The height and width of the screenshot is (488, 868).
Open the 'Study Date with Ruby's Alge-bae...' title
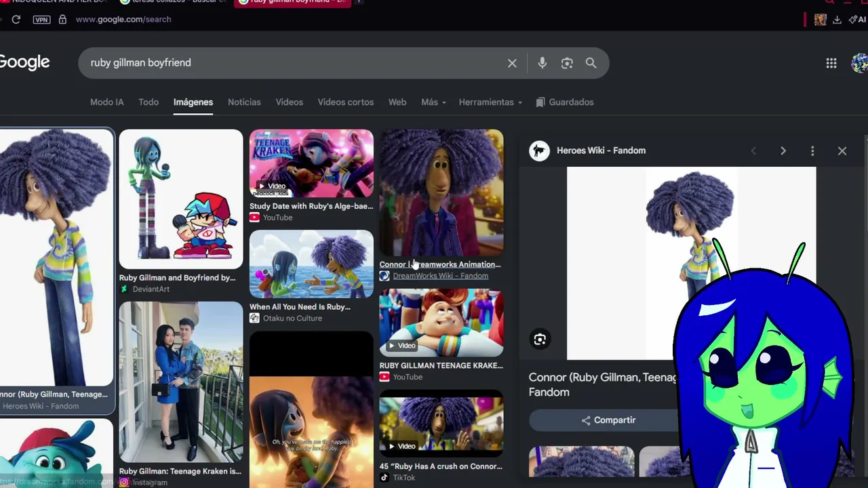pos(311,206)
